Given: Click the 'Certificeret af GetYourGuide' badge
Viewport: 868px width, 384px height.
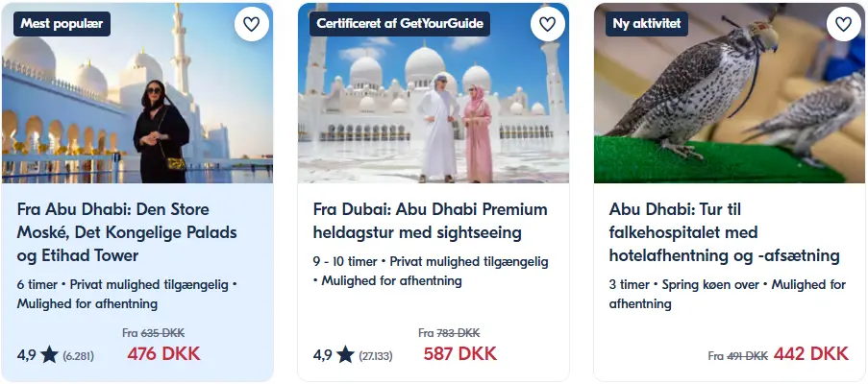Looking at the screenshot, I should (400, 24).
